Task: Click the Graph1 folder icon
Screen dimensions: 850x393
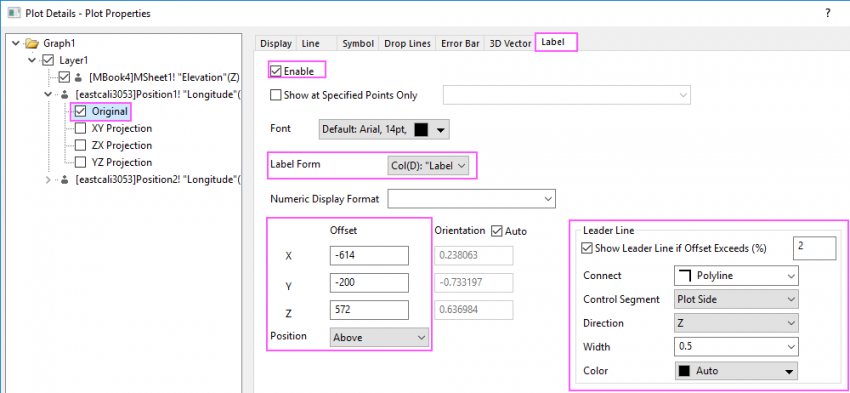Action: coord(32,43)
